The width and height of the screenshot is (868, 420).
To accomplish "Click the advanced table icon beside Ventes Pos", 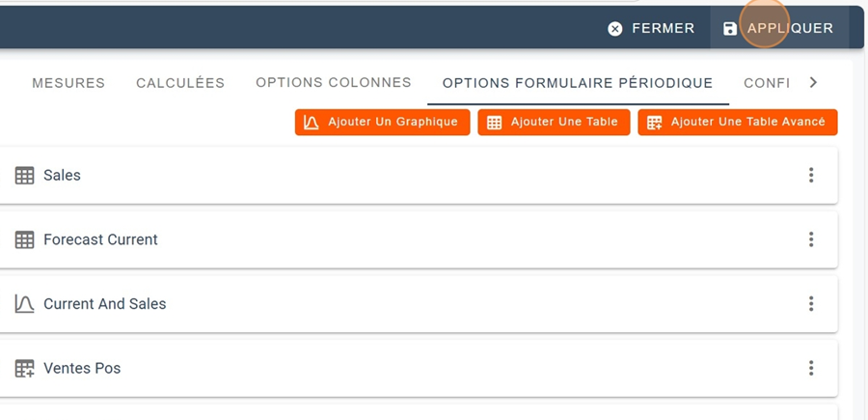I will tap(24, 369).
